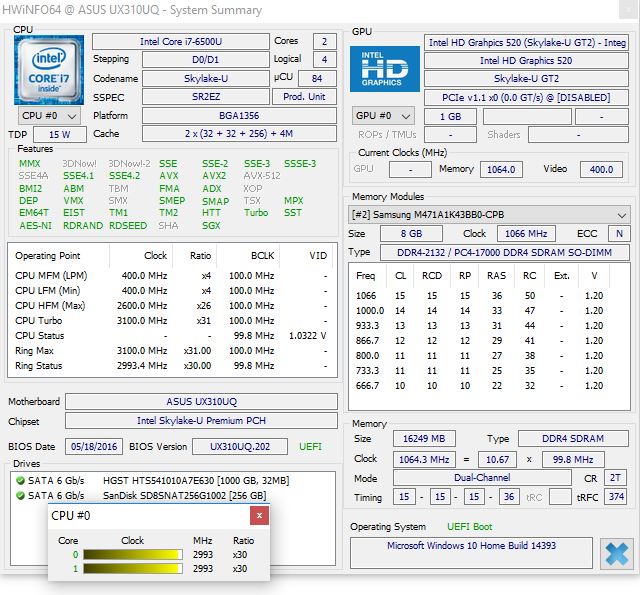Click green status icon for SanDisk drive
The height and width of the screenshot is (595, 640).
pos(20,495)
